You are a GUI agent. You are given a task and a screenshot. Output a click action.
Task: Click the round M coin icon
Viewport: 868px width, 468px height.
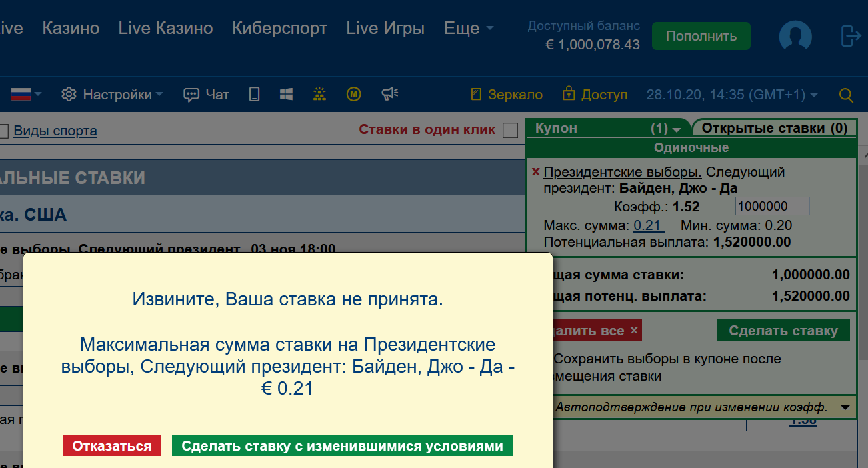354,95
